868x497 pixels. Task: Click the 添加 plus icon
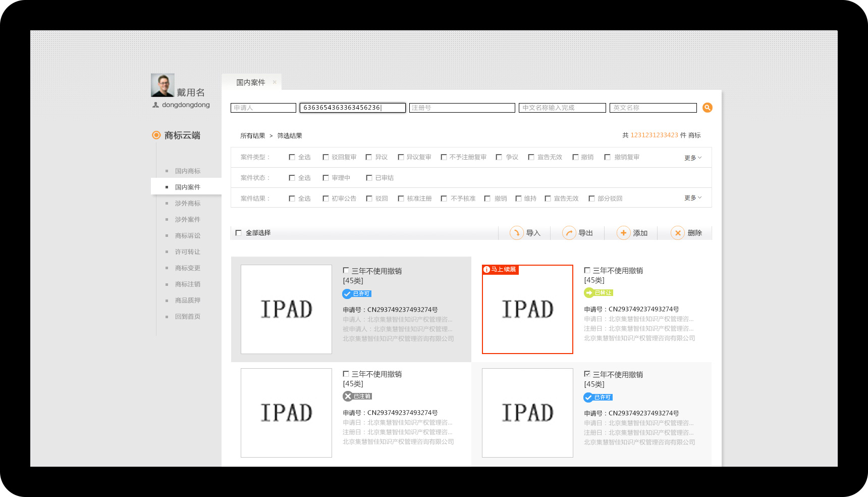(624, 233)
